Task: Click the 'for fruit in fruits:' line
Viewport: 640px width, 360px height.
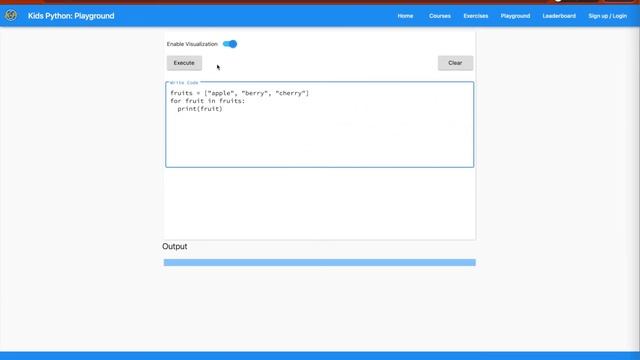Action: 208,101
